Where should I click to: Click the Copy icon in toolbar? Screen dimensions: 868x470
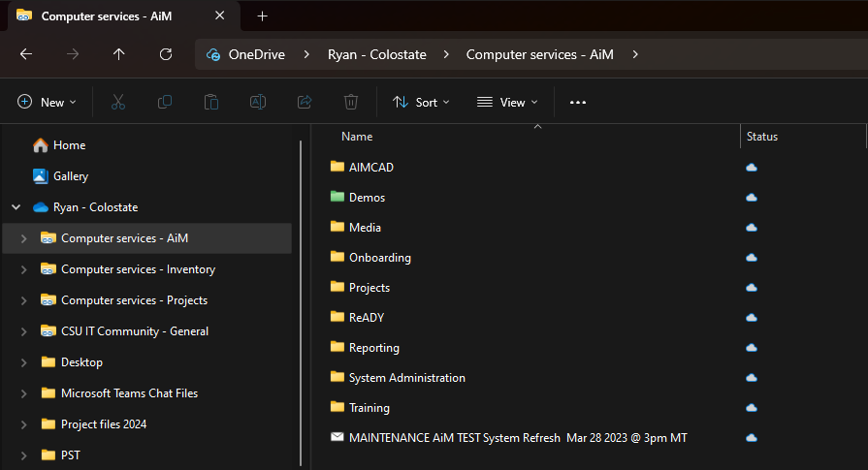pyautogui.click(x=165, y=103)
